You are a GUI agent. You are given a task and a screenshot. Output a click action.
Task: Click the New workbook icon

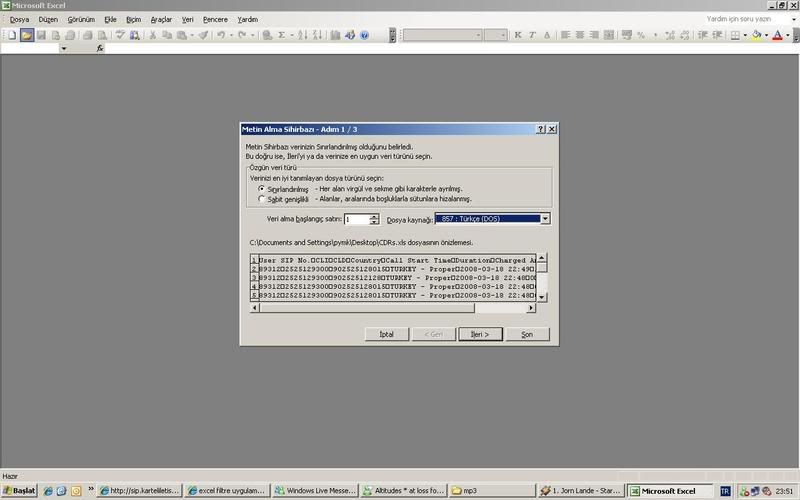12,35
